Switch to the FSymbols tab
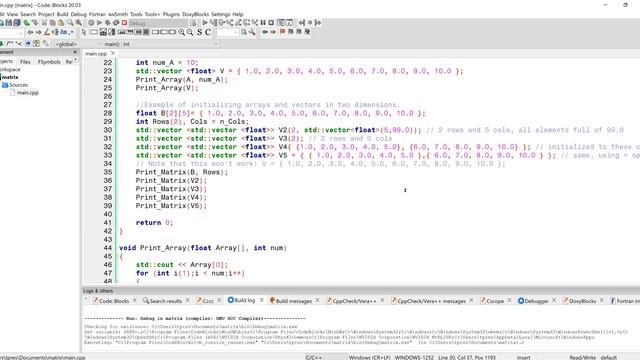The width and height of the screenshot is (640, 360). tap(49, 62)
